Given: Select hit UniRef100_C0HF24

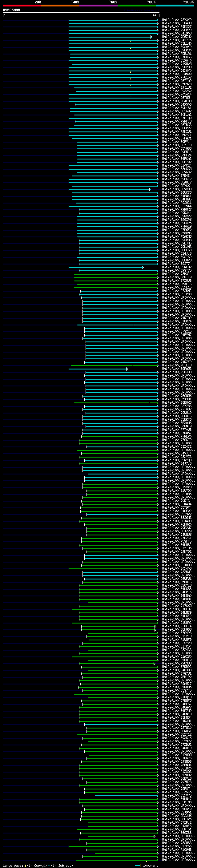Looking at the screenshot, I should click(x=177, y=155).
